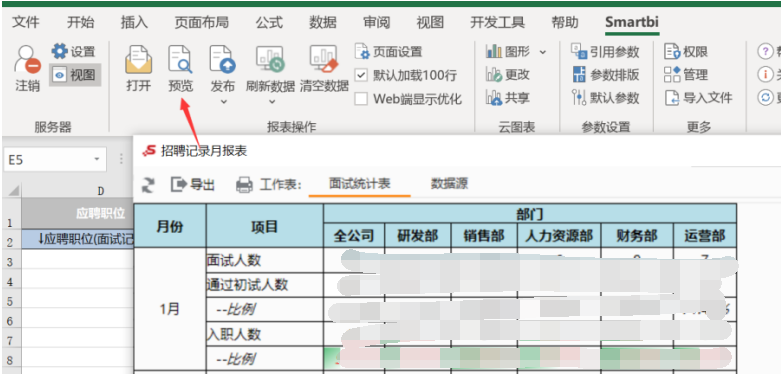Click the 运营部 column header
781x379 pixels.
tap(705, 236)
